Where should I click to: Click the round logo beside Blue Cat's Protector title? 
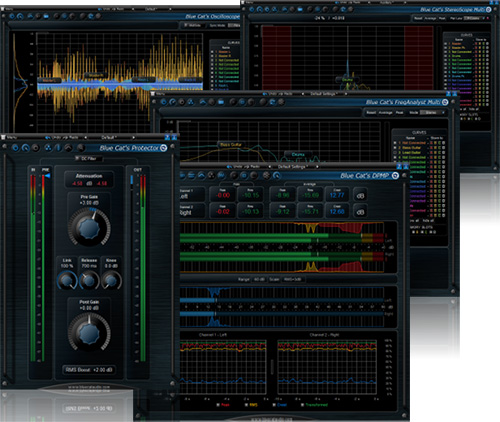click(163, 148)
